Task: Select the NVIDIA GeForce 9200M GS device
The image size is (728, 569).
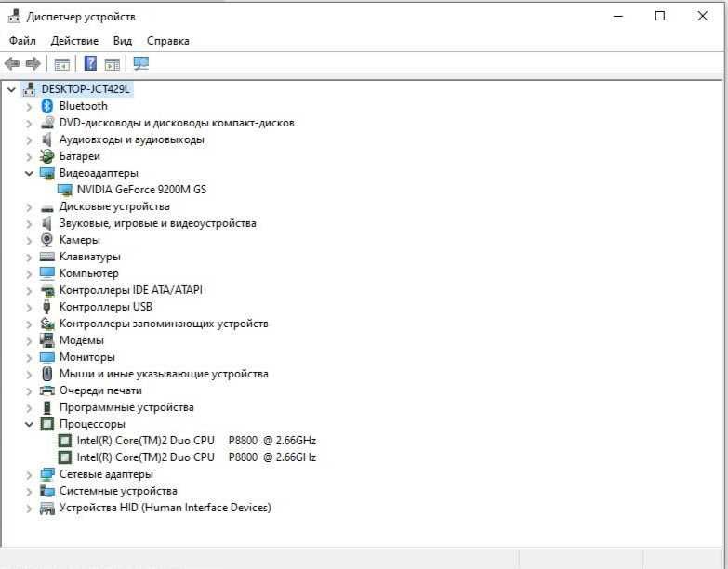Action: click(141, 190)
